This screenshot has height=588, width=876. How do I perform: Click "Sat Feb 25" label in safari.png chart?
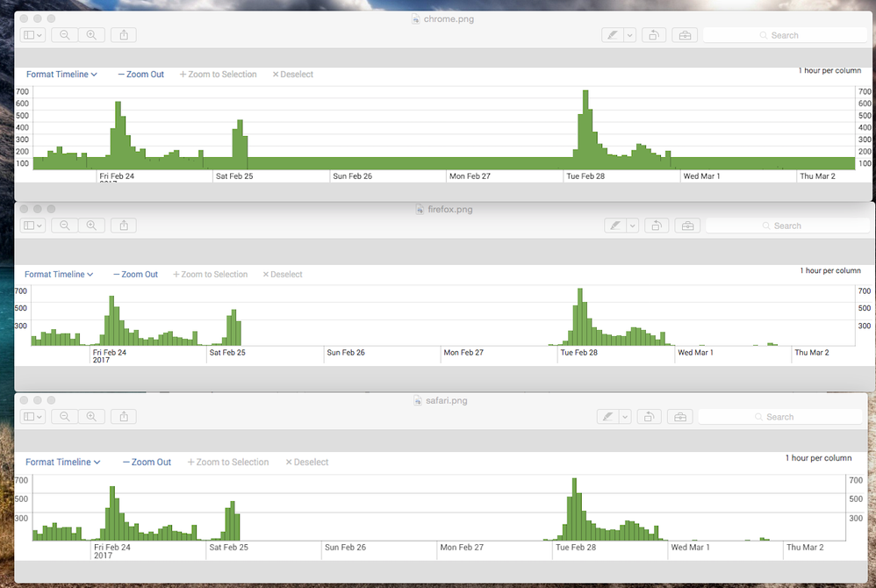click(228, 548)
